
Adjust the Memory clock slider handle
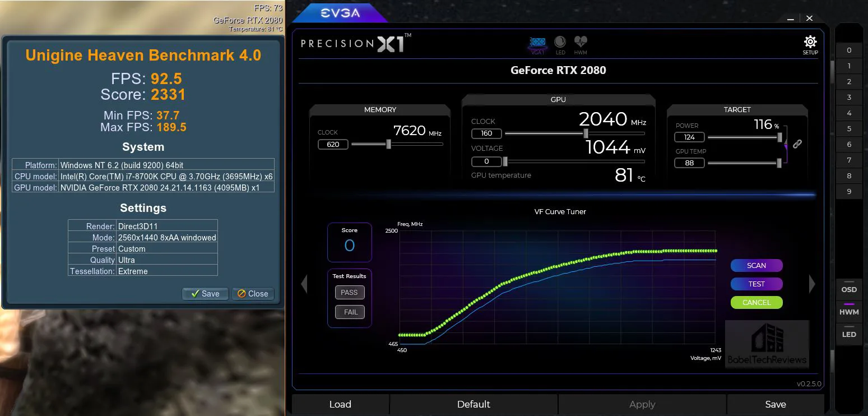(388, 144)
